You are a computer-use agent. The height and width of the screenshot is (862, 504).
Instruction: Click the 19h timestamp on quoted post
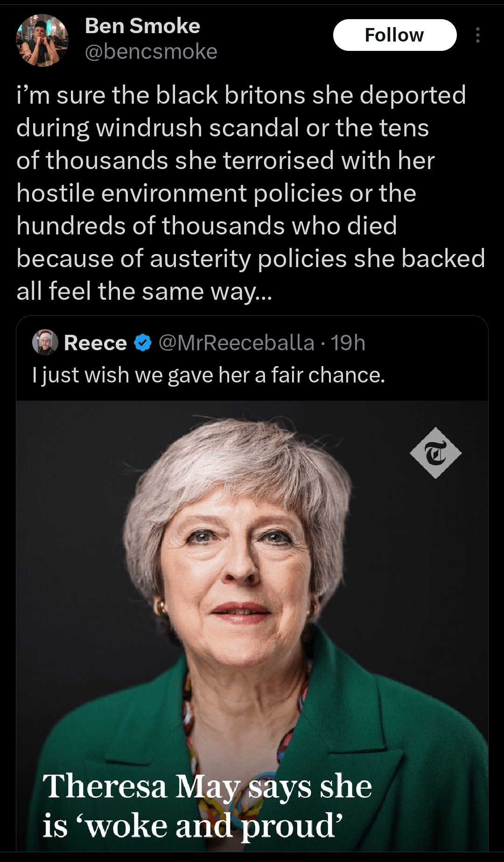[x=348, y=343]
